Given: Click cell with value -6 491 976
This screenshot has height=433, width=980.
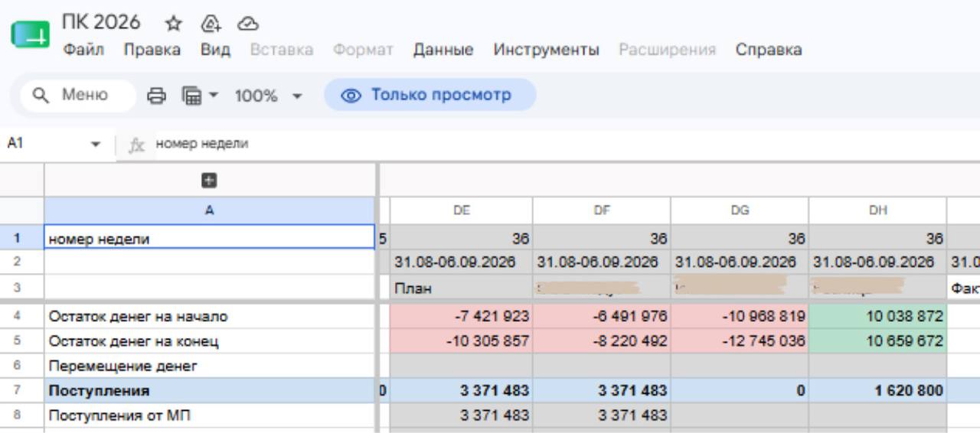Looking at the screenshot, I should [602, 316].
